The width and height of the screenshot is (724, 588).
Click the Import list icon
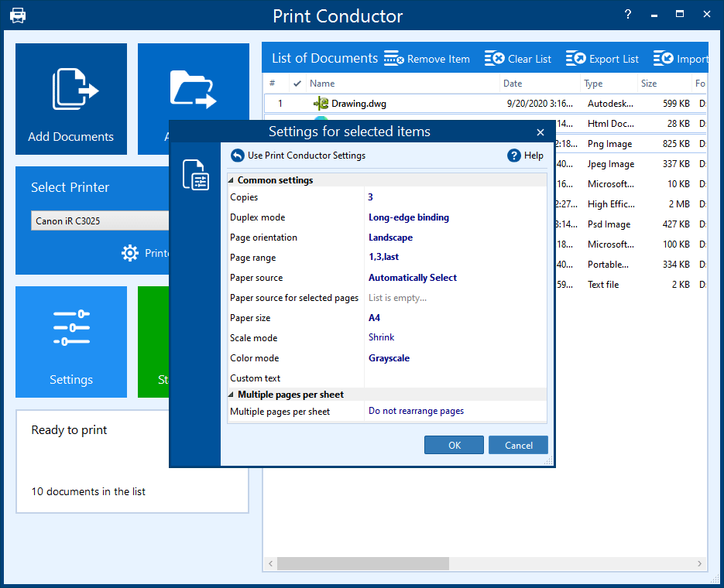(x=664, y=58)
